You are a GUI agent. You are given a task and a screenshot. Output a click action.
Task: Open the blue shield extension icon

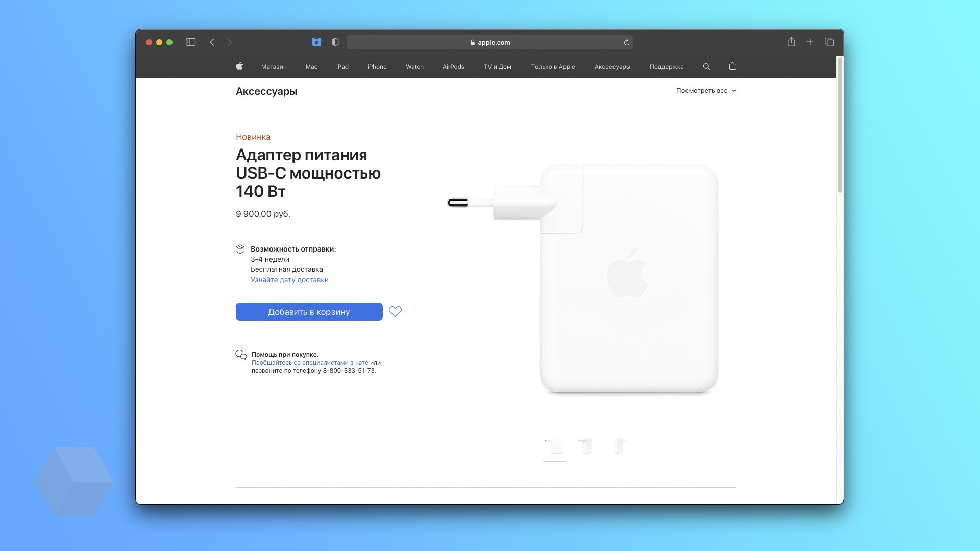click(x=316, y=42)
